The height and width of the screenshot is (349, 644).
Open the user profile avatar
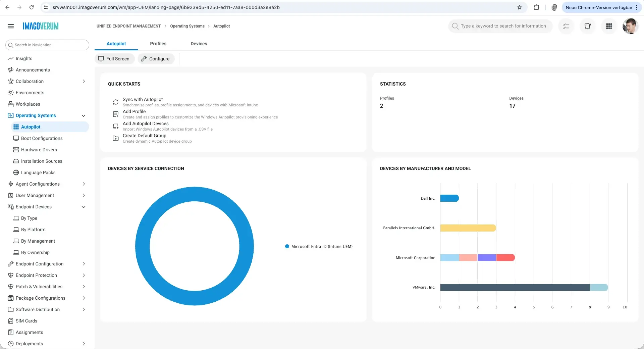click(630, 26)
